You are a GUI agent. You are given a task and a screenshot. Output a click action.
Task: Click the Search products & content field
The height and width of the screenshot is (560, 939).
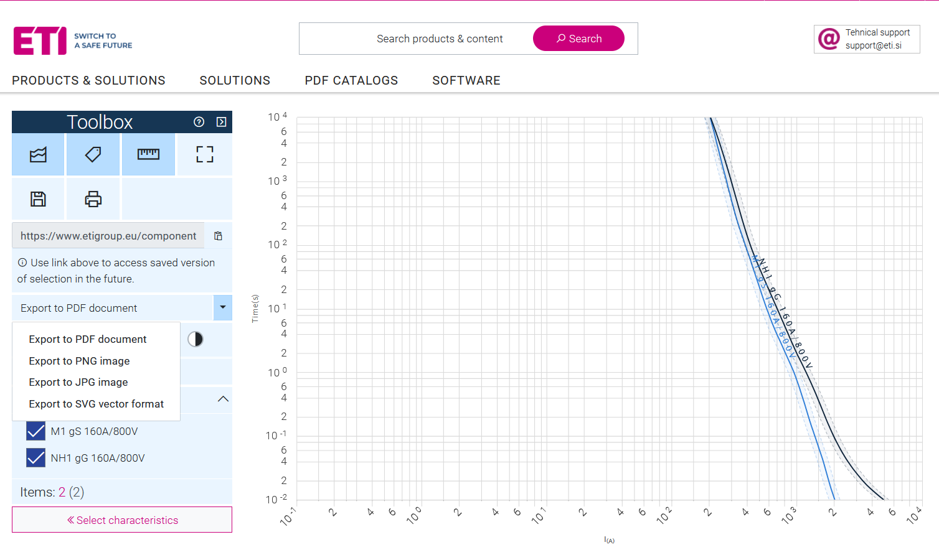click(x=439, y=39)
